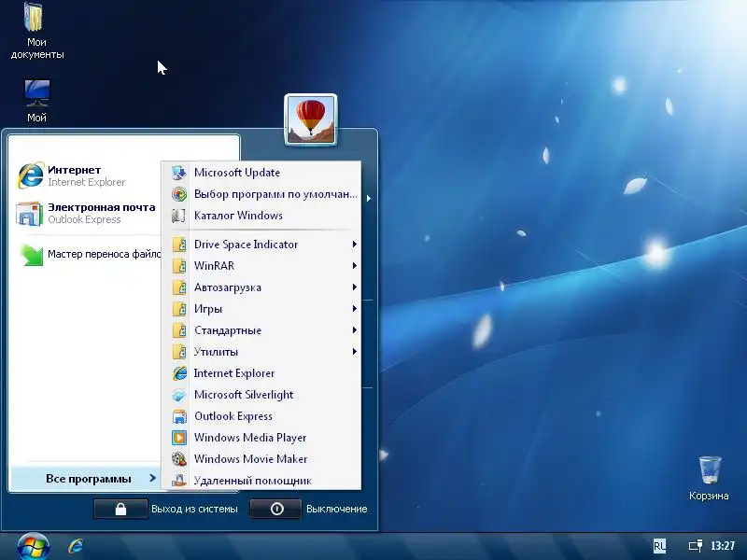
Task: Click the Internet Explorer text in the programs list
Action: pyautogui.click(x=234, y=373)
